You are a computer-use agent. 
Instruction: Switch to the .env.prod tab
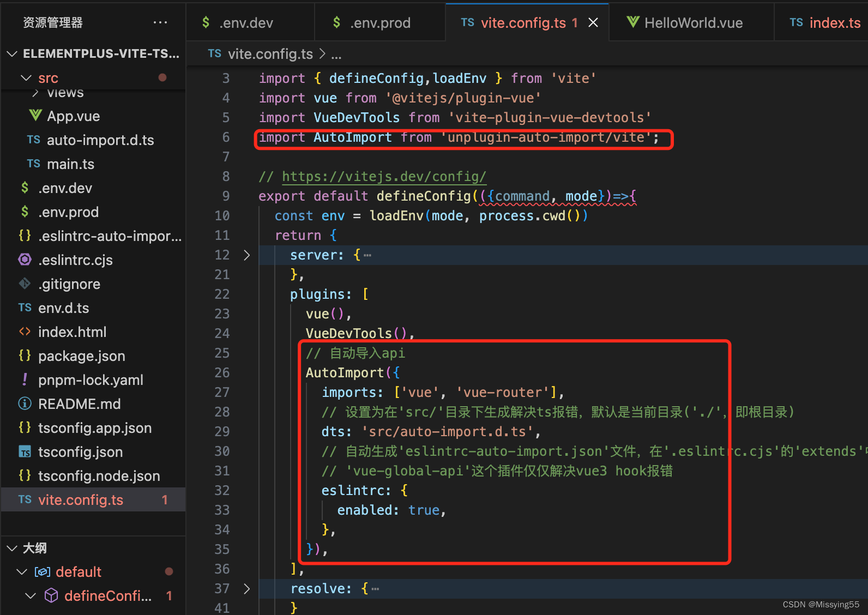pyautogui.click(x=380, y=22)
